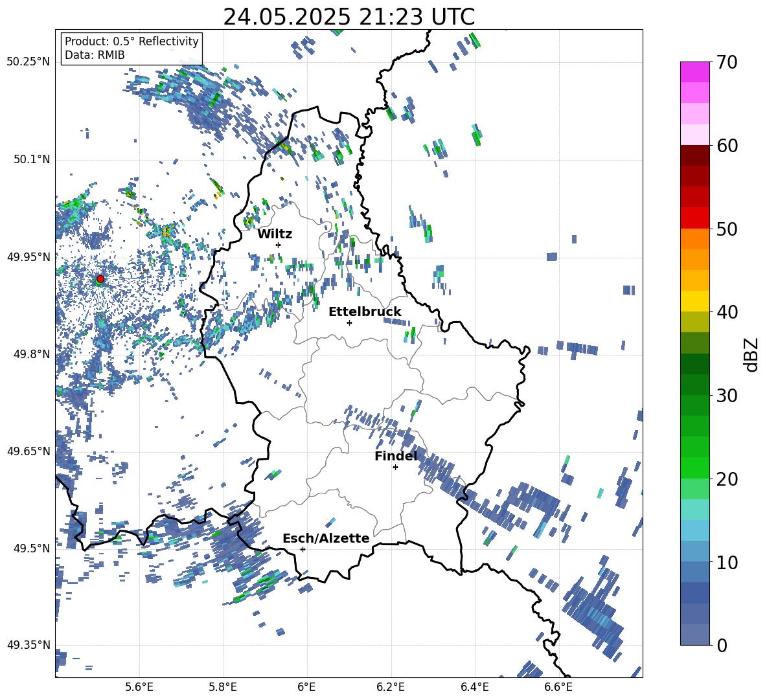Click the red radar location marker
The width and height of the screenshot is (767, 700).
(100, 279)
